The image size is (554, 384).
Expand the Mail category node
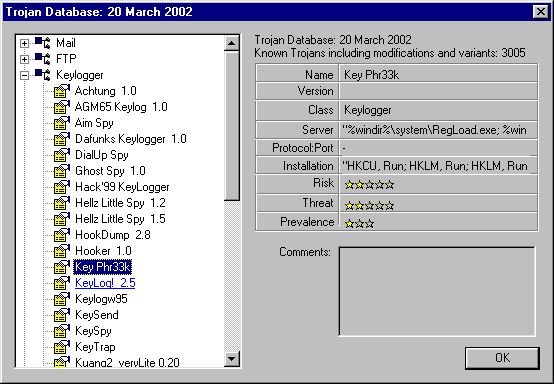pos(24,43)
